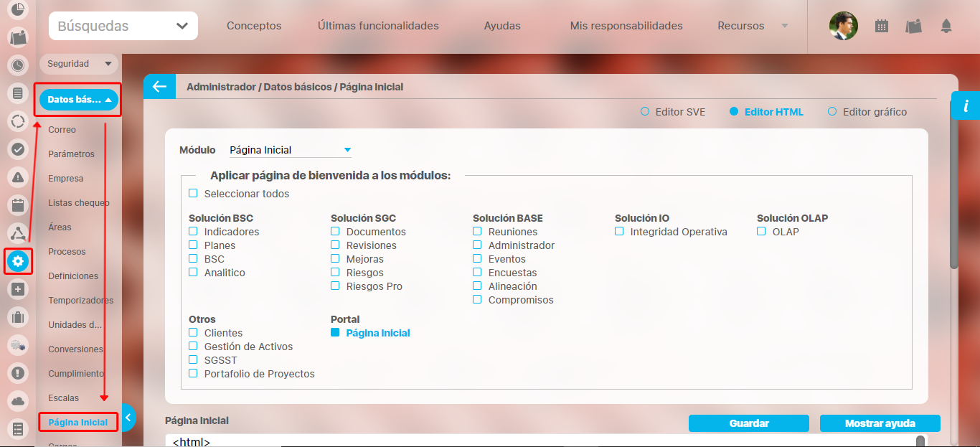Open the Conceptos menu item
The width and height of the screenshot is (980, 447).
point(254,26)
